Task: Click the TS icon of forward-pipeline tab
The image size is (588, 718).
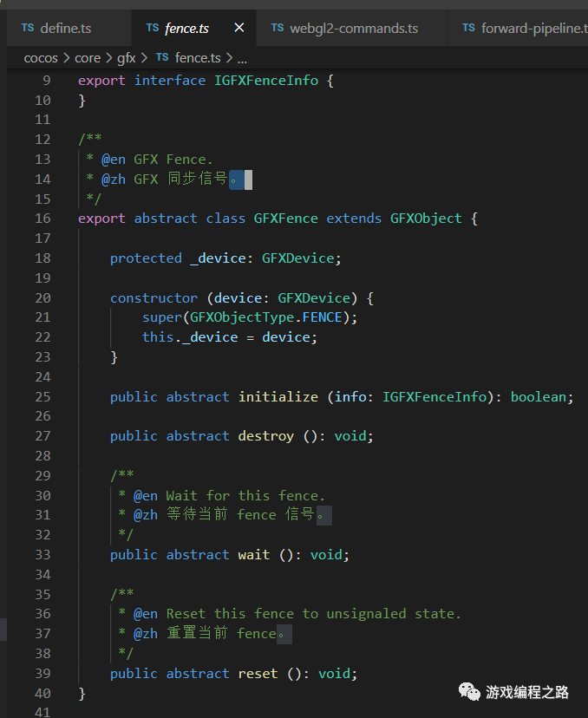Action: pyautogui.click(x=469, y=28)
